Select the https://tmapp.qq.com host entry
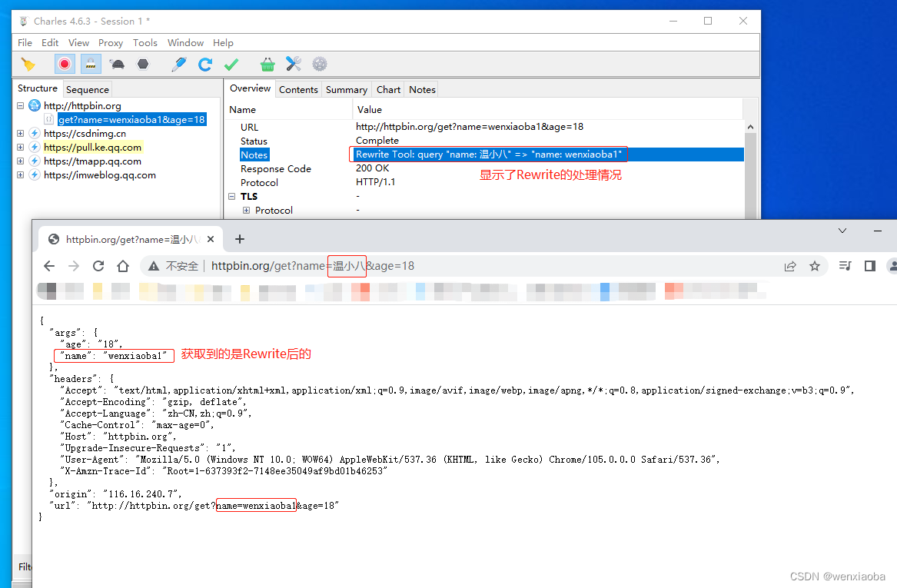The width and height of the screenshot is (897, 588). [x=93, y=161]
